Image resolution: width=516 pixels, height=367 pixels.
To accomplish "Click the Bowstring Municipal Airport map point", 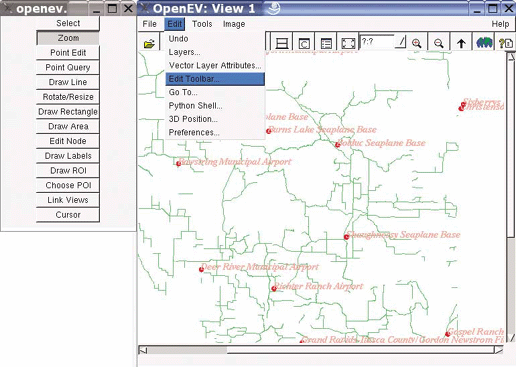I will 179,164.
